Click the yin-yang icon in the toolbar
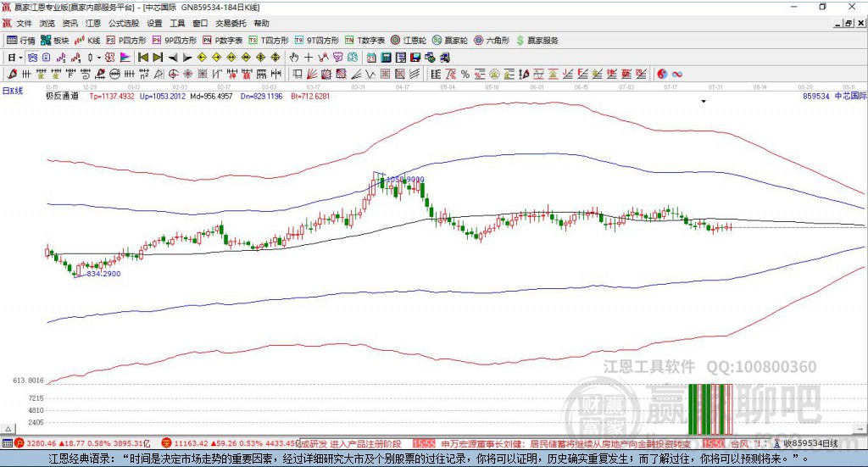The image size is (868, 467). [662, 74]
